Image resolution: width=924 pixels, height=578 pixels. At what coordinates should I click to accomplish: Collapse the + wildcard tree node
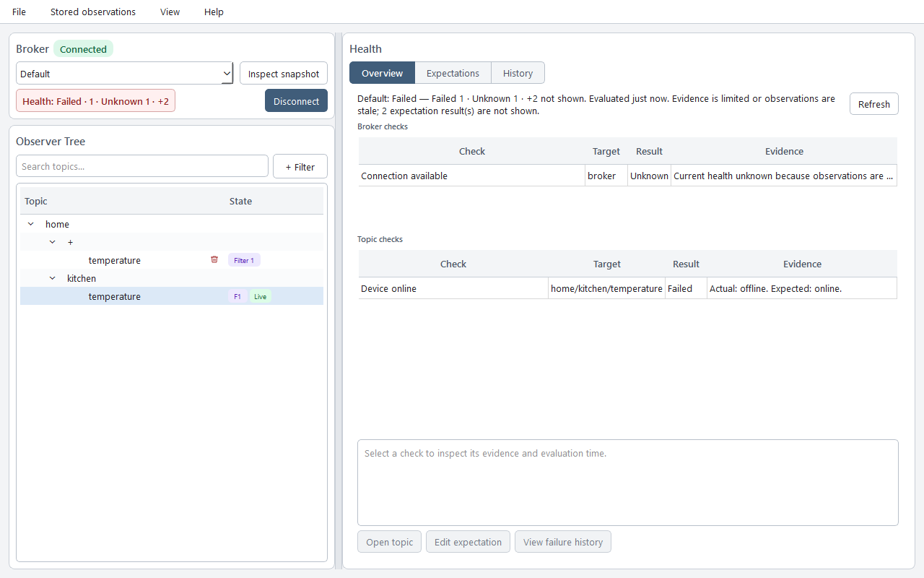tap(52, 242)
